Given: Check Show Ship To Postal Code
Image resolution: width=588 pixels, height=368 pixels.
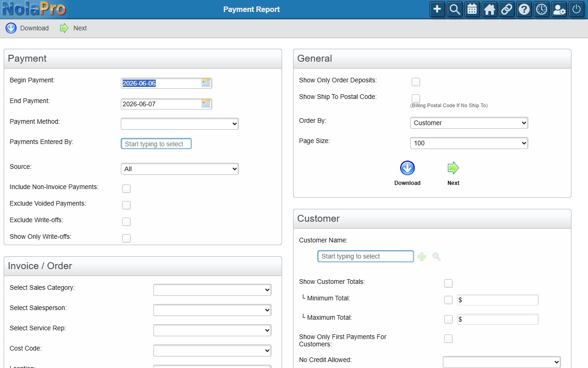Looking at the screenshot, I should coord(416,98).
